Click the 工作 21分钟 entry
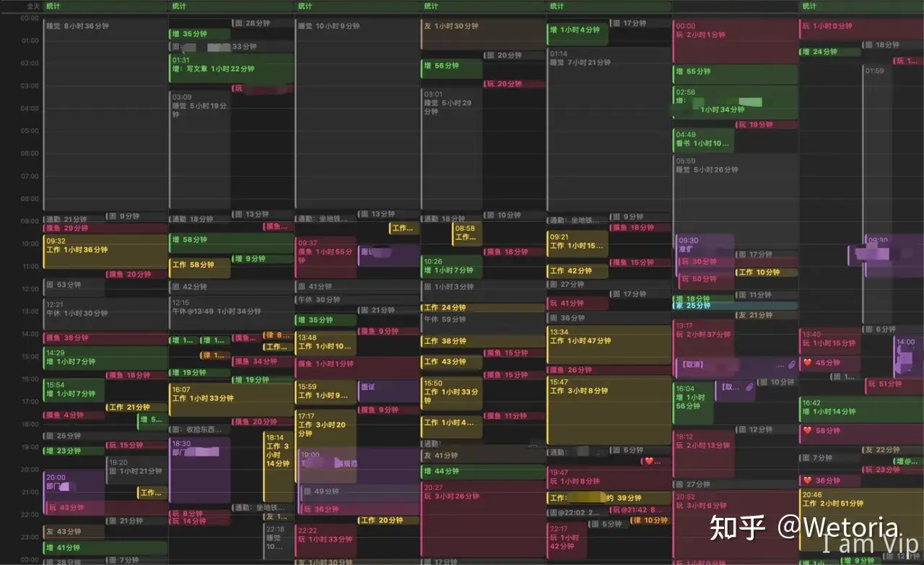This screenshot has height=565, width=924. tap(137, 407)
